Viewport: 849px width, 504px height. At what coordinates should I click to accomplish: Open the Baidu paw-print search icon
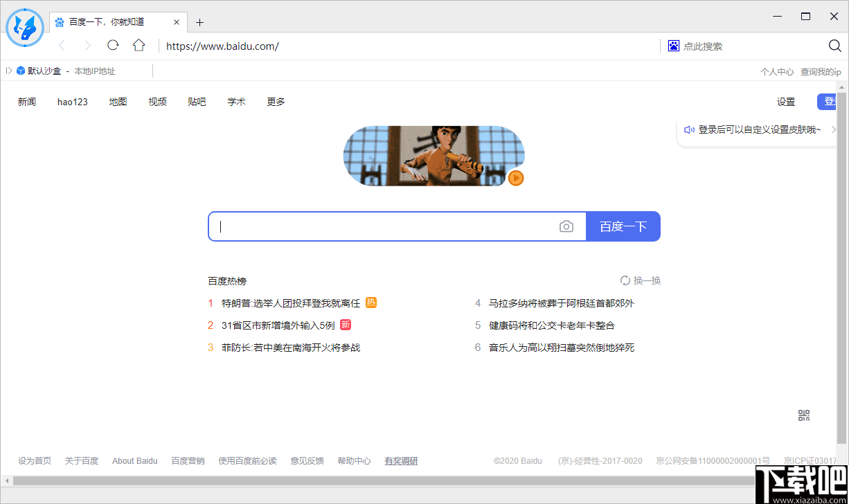click(672, 45)
